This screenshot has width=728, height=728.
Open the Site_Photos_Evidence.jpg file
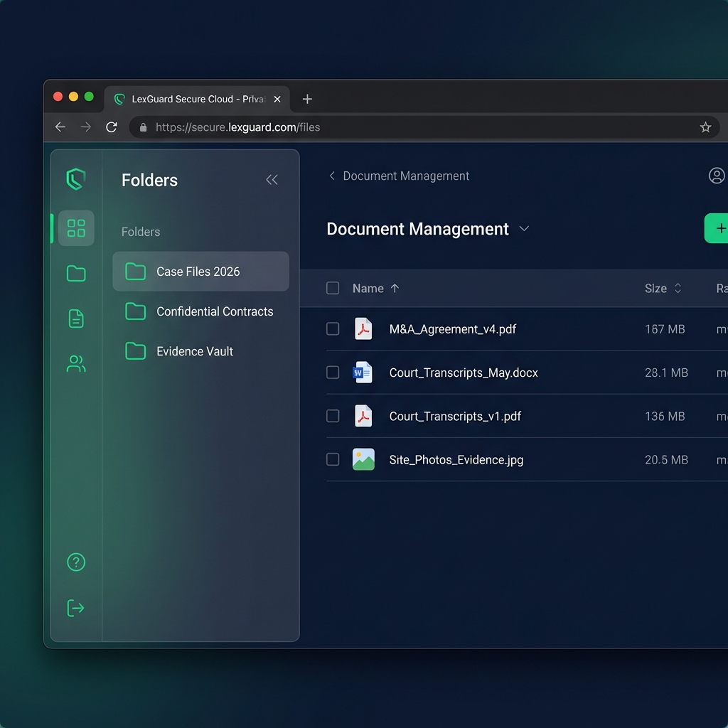pyautogui.click(x=456, y=460)
